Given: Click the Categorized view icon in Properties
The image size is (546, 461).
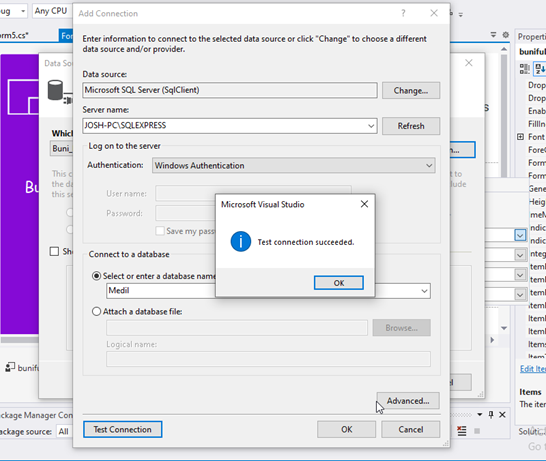Looking at the screenshot, I should [x=525, y=69].
